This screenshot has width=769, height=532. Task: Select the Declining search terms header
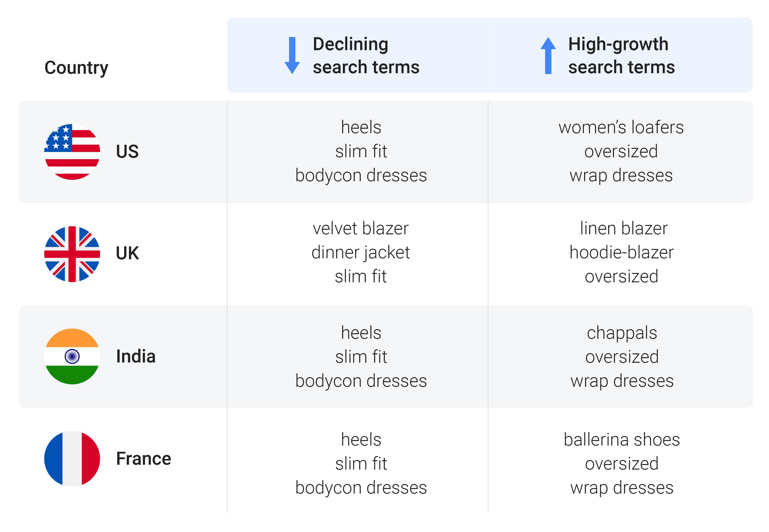coord(366,55)
